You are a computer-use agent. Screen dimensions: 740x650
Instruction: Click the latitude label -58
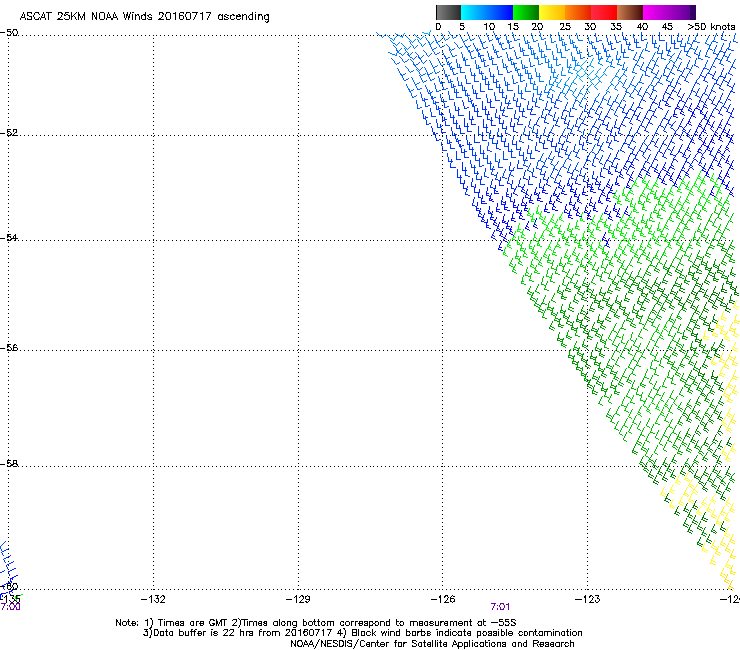9,464
